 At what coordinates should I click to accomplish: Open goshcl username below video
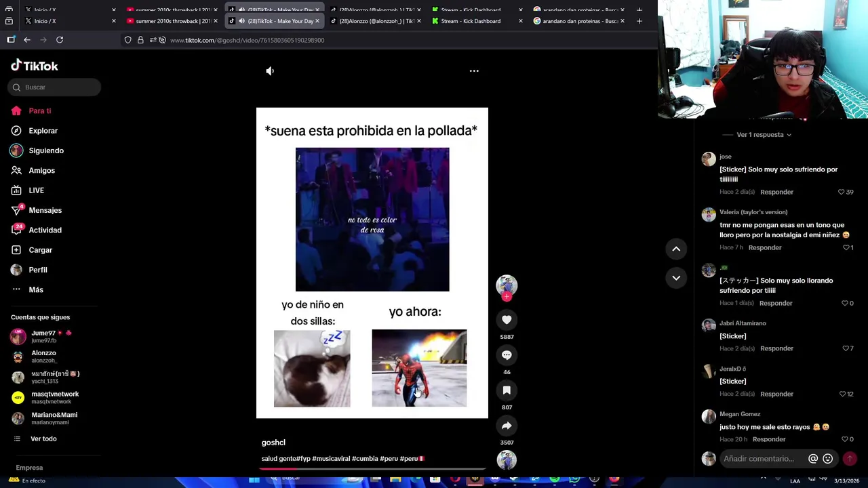(x=273, y=443)
